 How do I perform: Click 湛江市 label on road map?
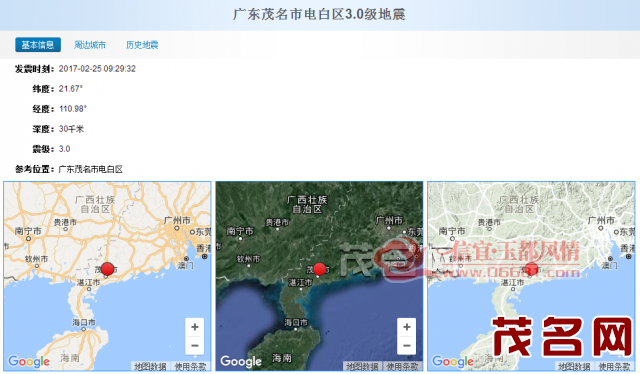point(89,282)
